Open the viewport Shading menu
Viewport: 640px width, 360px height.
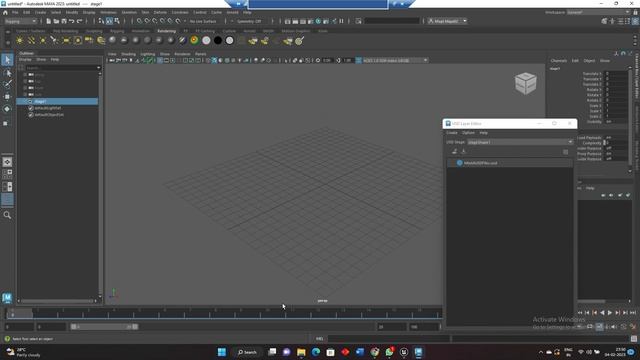coord(128,54)
